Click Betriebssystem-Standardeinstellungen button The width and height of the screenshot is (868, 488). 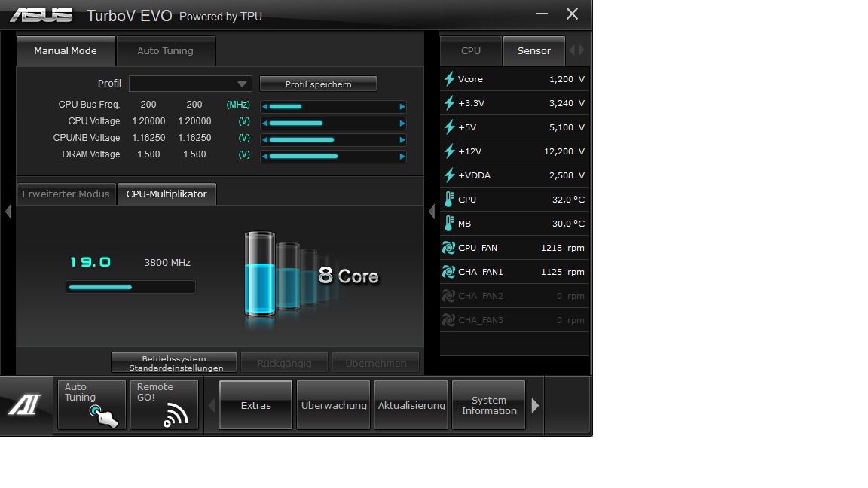[174, 363]
